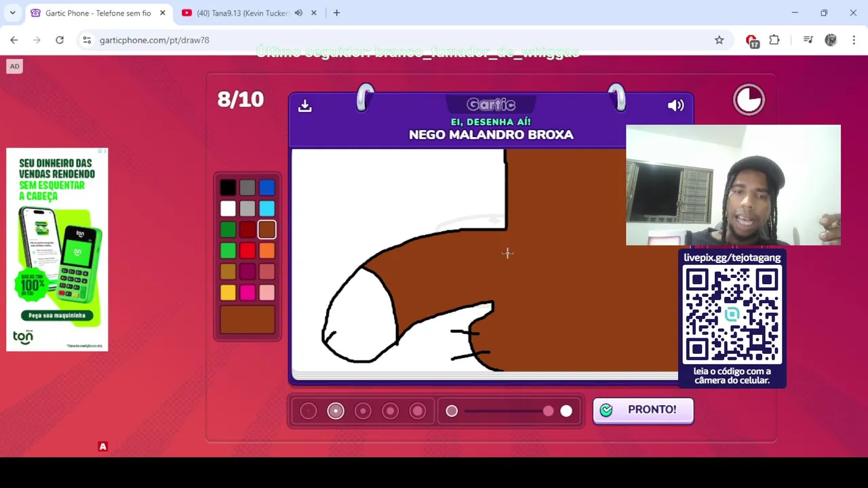868x488 pixels.
Task: Reload the Gartic Phone page
Action: (60, 40)
